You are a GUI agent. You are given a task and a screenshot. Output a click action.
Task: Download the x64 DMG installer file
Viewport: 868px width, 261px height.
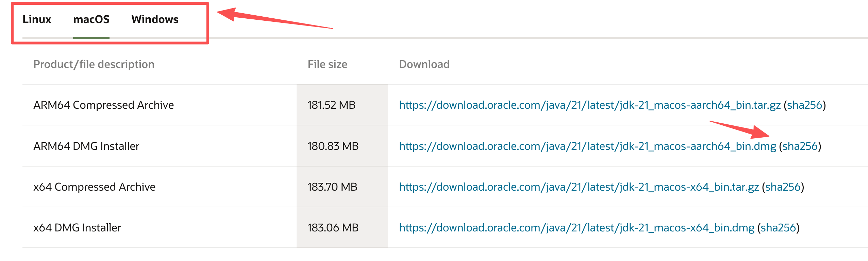577,228
